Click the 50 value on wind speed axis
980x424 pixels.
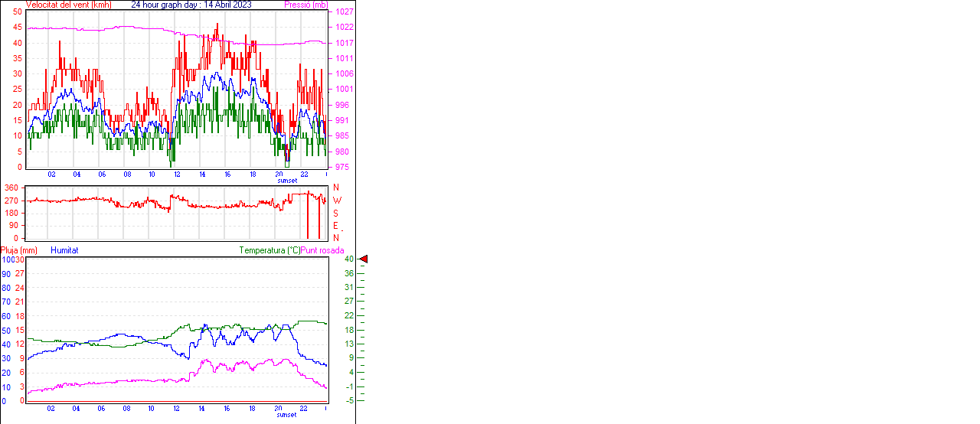[x=18, y=12]
